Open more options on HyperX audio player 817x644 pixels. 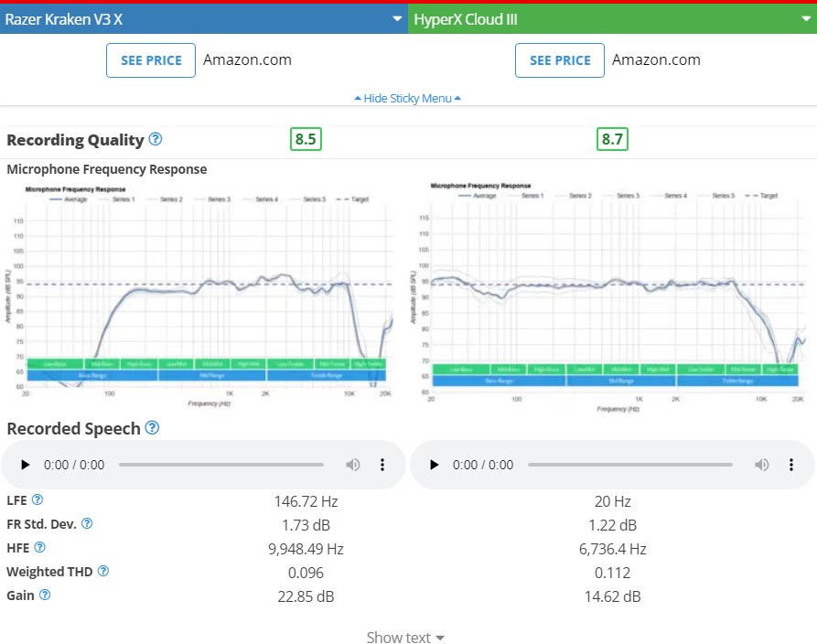coord(791,465)
